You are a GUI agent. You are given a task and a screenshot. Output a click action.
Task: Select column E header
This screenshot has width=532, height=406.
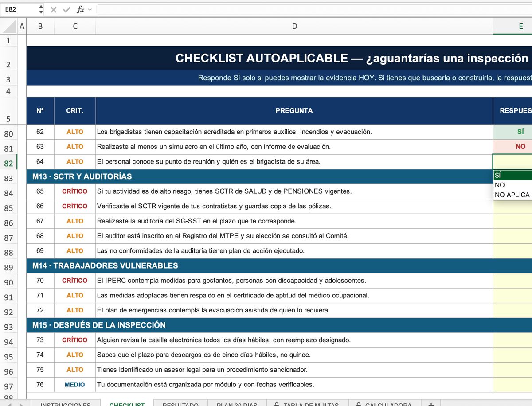click(512, 26)
